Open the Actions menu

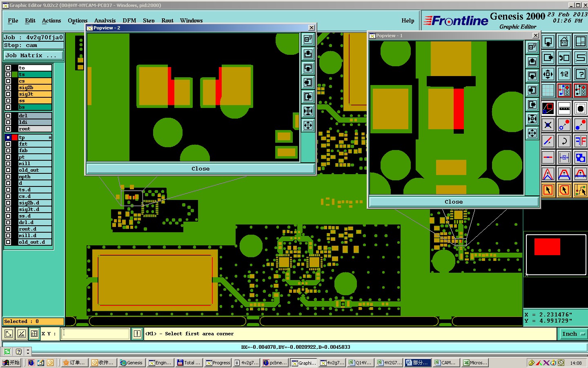[51, 20]
